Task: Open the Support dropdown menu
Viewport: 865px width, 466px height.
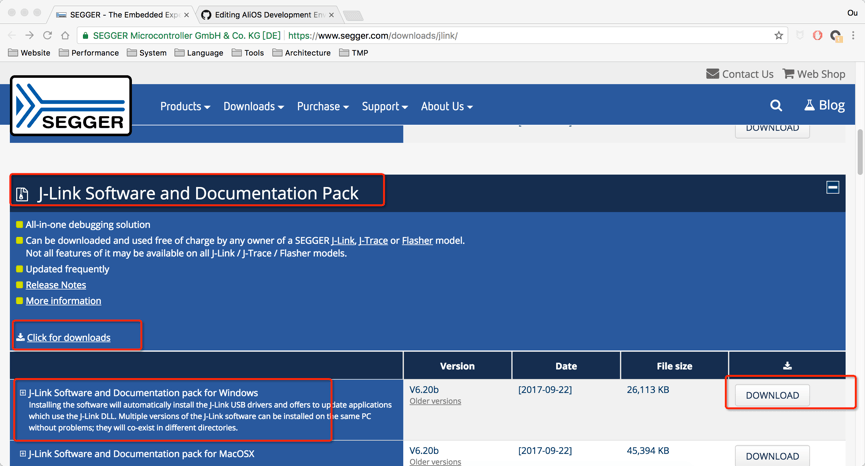Action: [x=385, y=106]
